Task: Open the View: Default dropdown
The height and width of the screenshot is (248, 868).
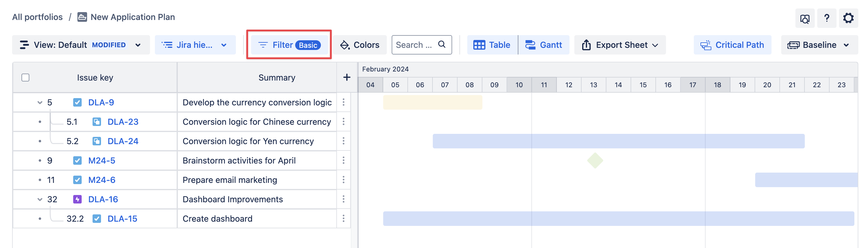Action: [80, 45]
